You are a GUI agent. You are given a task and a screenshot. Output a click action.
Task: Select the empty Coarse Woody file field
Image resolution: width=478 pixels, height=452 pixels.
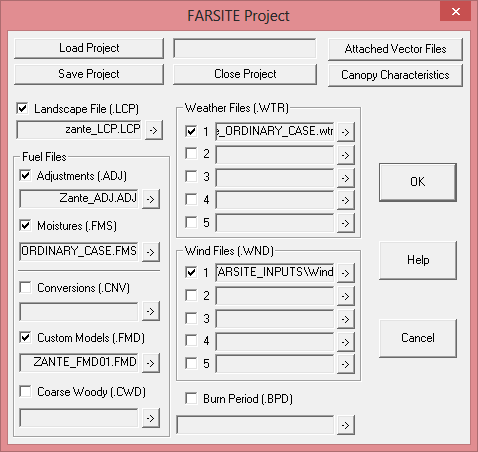(79, 418)
